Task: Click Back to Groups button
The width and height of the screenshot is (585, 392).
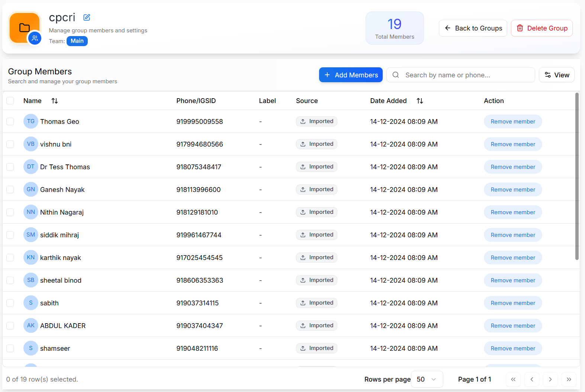Action: click(473, 28)
